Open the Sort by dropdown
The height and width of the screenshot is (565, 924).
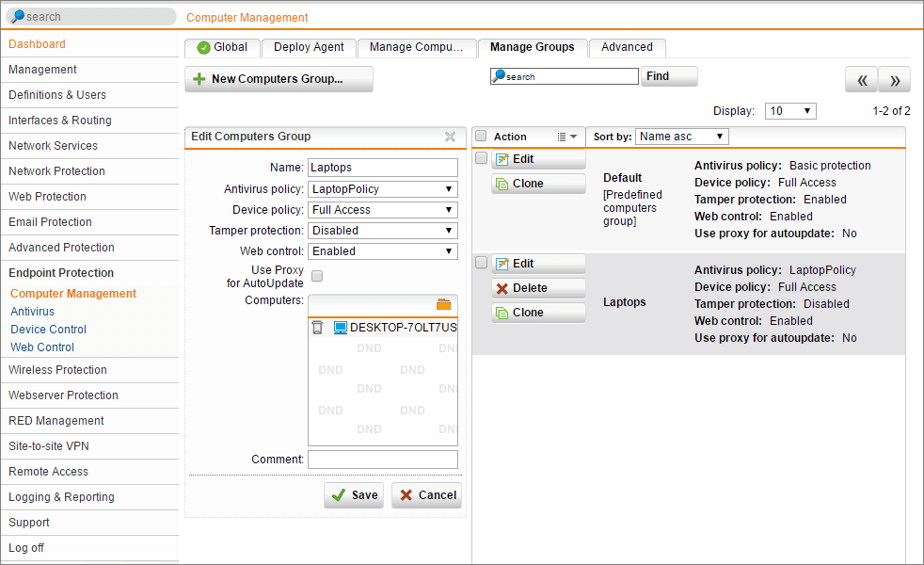click(x=682, y=137)
